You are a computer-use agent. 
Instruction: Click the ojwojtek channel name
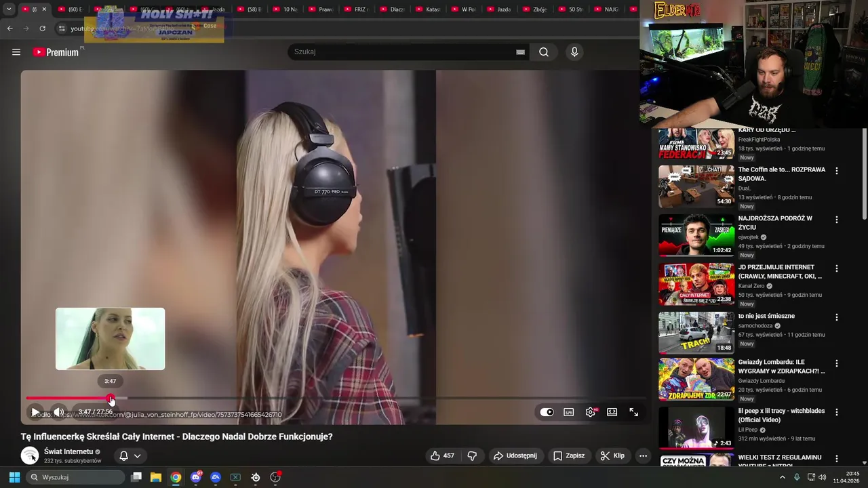click(749, 237)
